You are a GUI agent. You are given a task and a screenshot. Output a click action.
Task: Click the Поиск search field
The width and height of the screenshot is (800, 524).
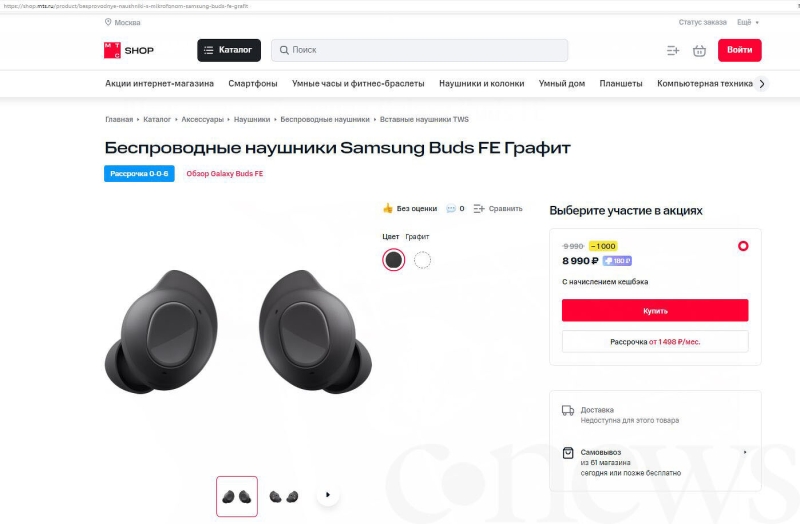coord(419,50)
